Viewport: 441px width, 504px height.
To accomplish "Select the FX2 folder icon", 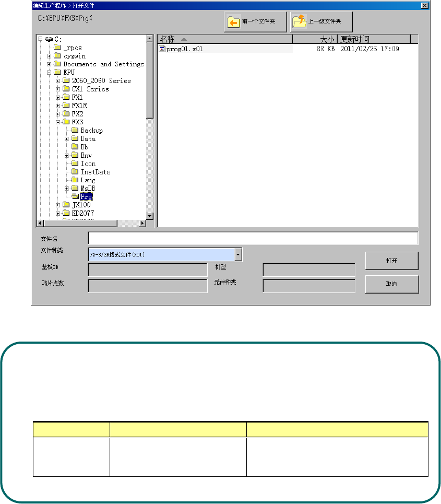I will tap(66, 113).
